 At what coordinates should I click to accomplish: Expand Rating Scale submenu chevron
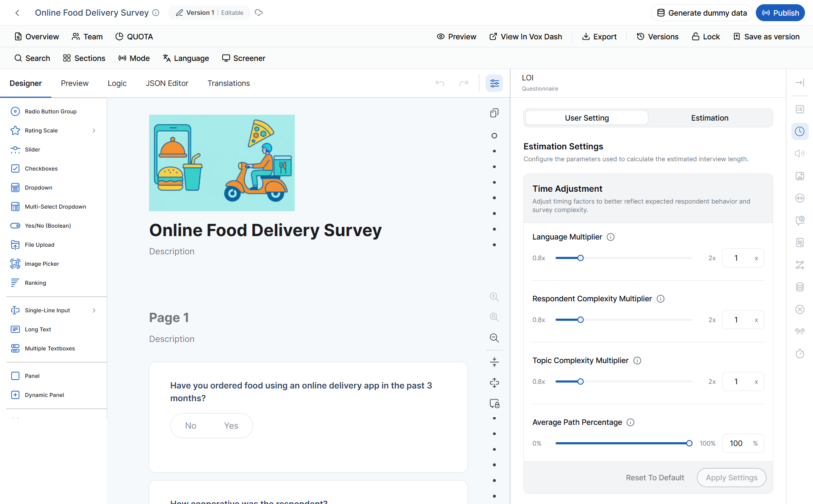94,131
